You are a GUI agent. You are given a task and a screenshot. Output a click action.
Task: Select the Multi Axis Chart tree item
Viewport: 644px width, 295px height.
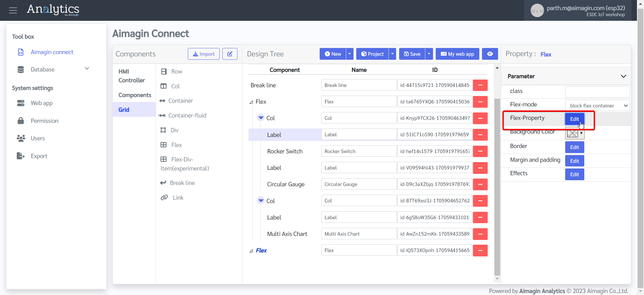[x=287, y=234]
